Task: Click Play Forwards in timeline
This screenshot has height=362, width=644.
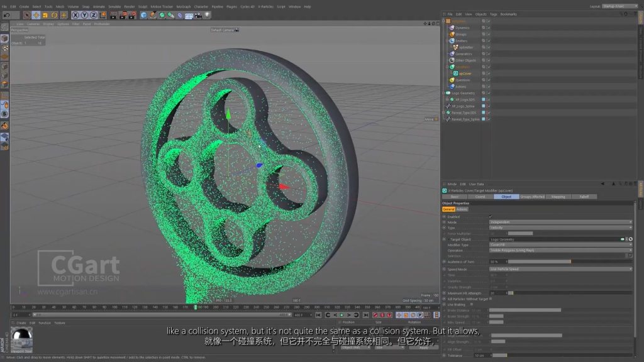Action: [341, 315]
